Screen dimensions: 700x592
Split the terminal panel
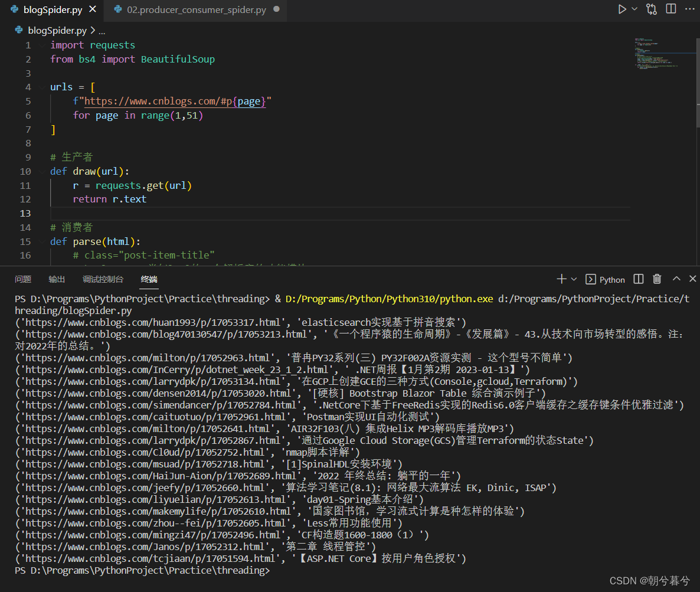coord(639,279)
